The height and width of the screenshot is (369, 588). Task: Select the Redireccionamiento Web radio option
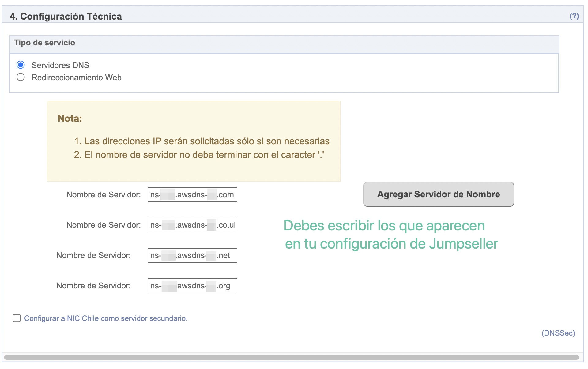21,77
